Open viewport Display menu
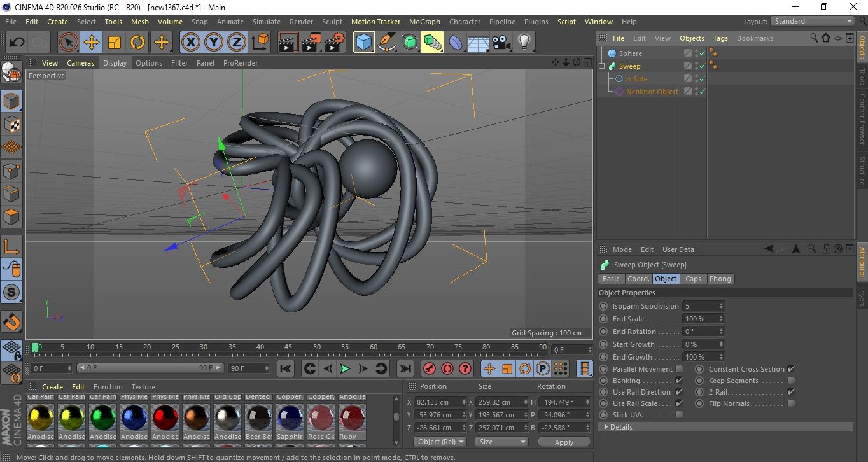Image resolution: width=868 pixels, height=462 pixels. 115,63
